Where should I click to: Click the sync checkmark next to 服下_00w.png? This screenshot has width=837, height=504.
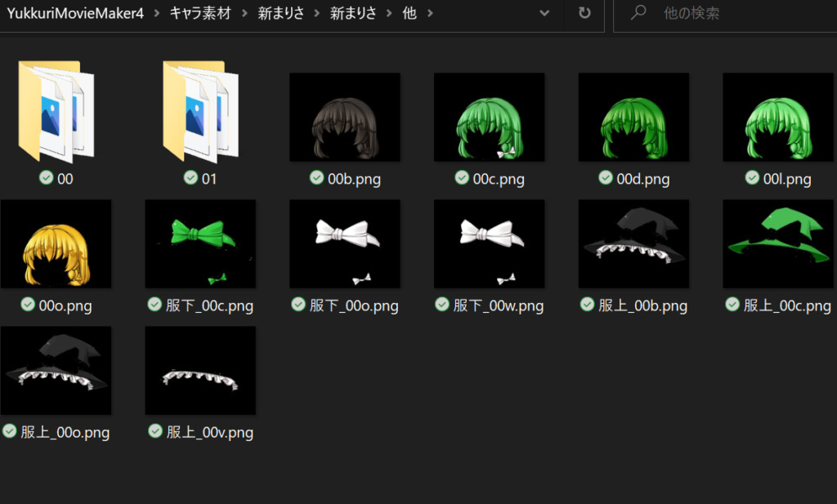[442, 305]
